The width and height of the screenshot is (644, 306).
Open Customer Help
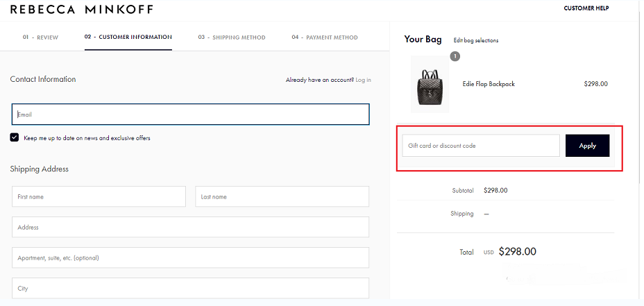tap(586, 8)
